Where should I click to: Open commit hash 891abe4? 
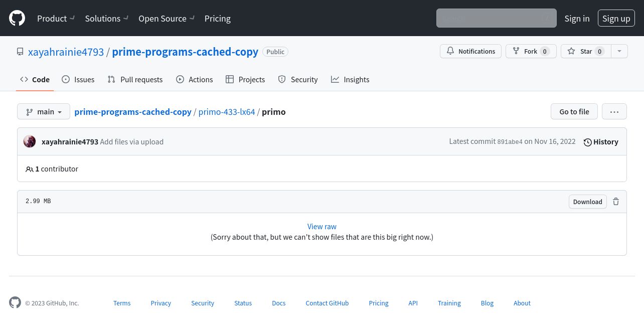(x=510, y=142)
